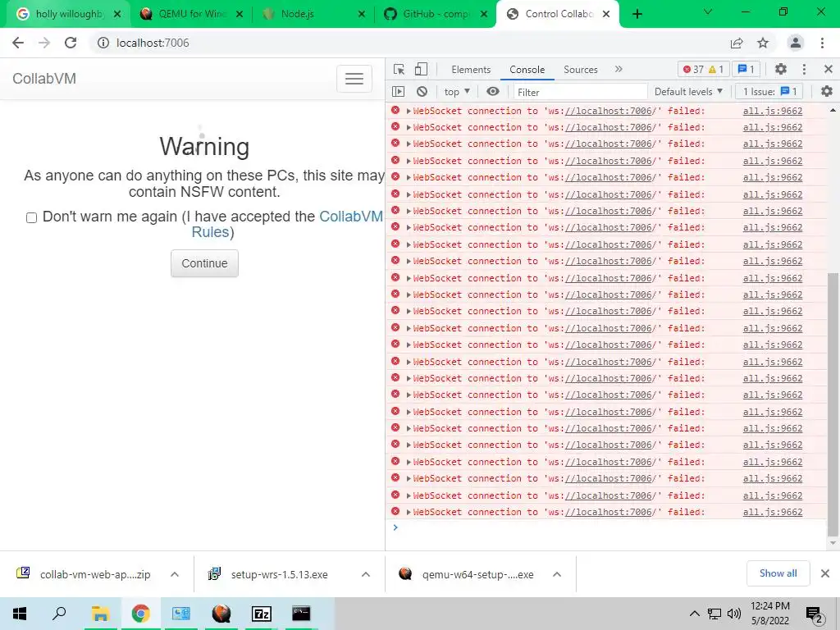Open the tab search chevron

click(707, 11)
